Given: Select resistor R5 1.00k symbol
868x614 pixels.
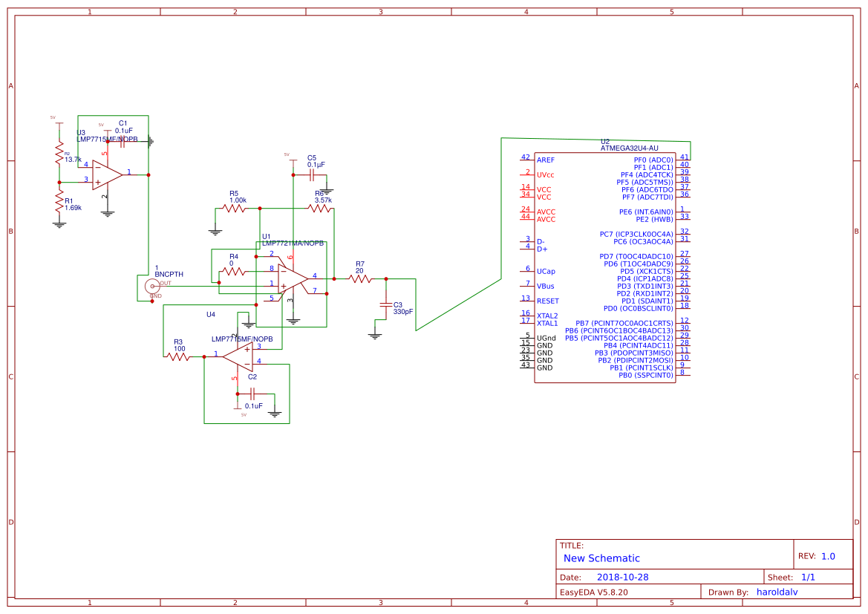Looking at the screenshot, I should [235, 209].
